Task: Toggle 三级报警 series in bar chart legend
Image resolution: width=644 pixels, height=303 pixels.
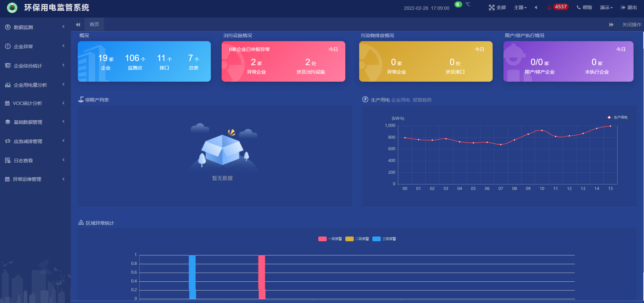Action: click(384, 239)
